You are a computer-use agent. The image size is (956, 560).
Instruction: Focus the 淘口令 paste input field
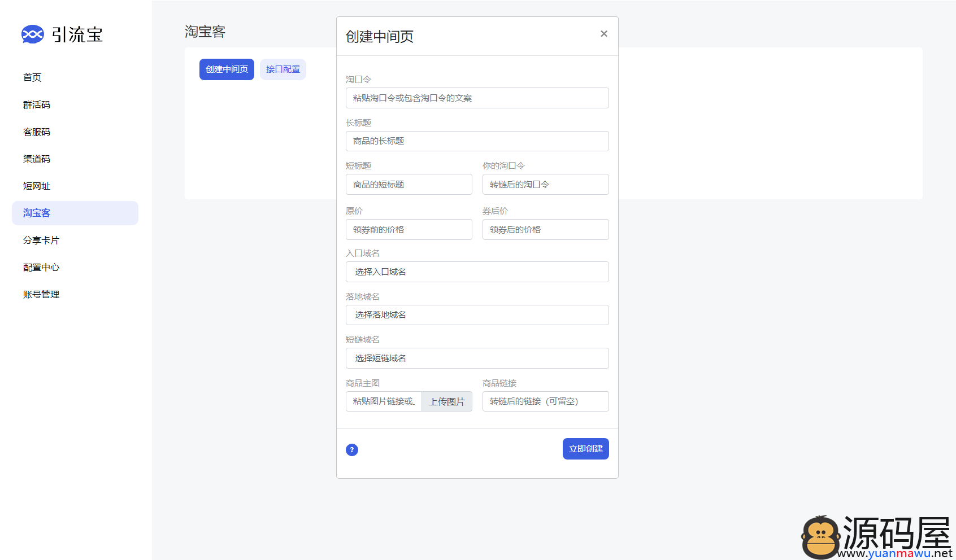477,98
